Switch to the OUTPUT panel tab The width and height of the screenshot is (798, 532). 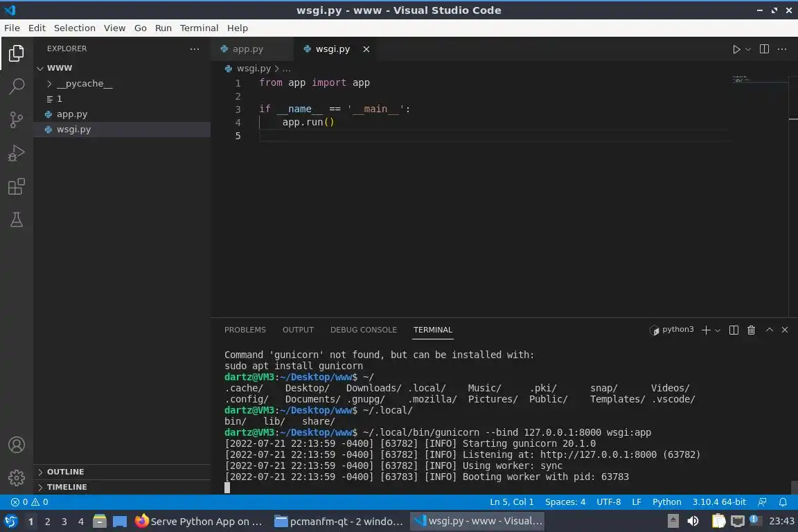click(x=298, y=330)
